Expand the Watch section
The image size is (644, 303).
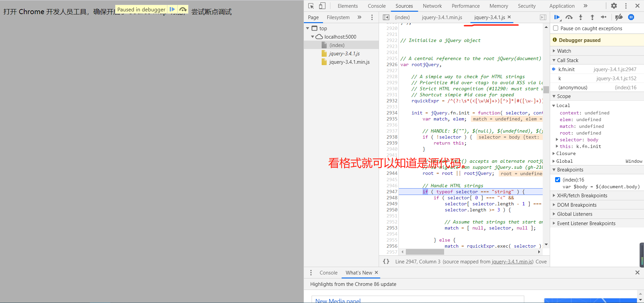564,51
